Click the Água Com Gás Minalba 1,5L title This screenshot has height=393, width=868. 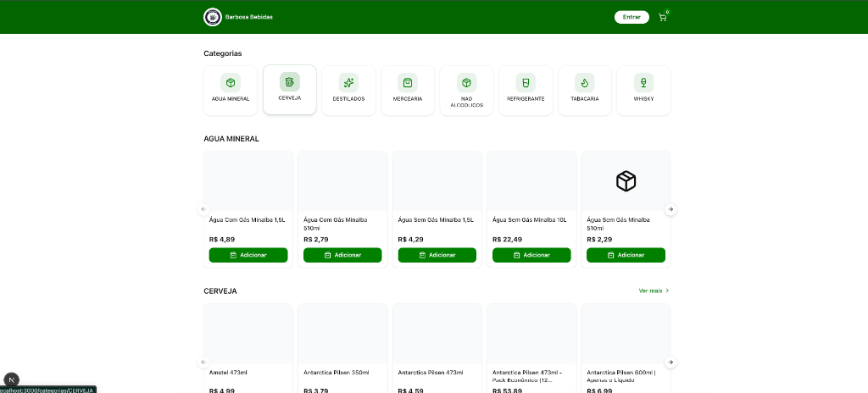click(247, 219)
